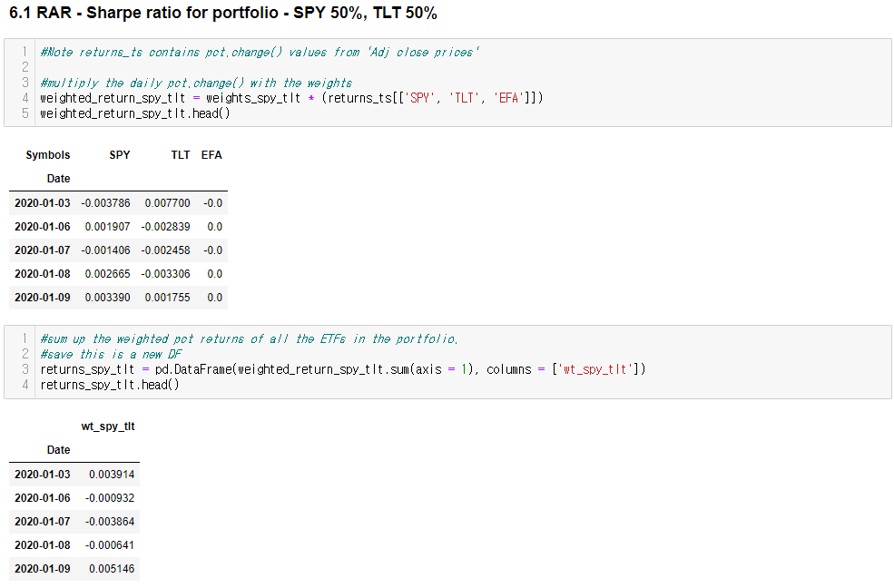Click the 'TLT' column header
This screenshot has height=588, width=894.
[x=181, y=155]
